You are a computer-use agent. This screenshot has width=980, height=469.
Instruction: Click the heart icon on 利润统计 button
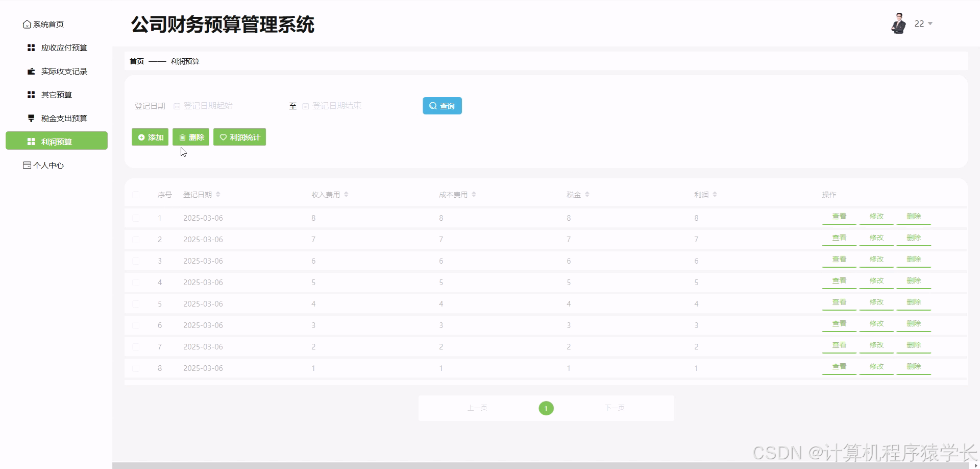[223, 137]
